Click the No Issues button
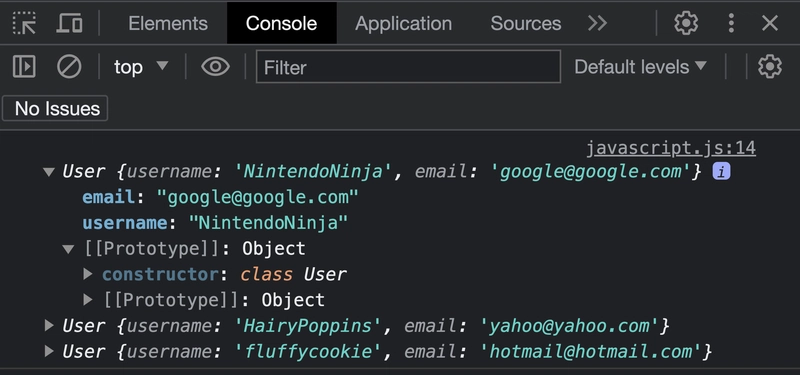The width and height of the screenshot is (800, 375). [55, 109]
